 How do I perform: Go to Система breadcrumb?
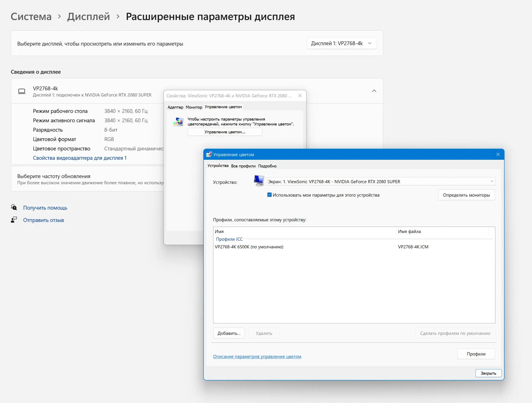pos(31,17)
